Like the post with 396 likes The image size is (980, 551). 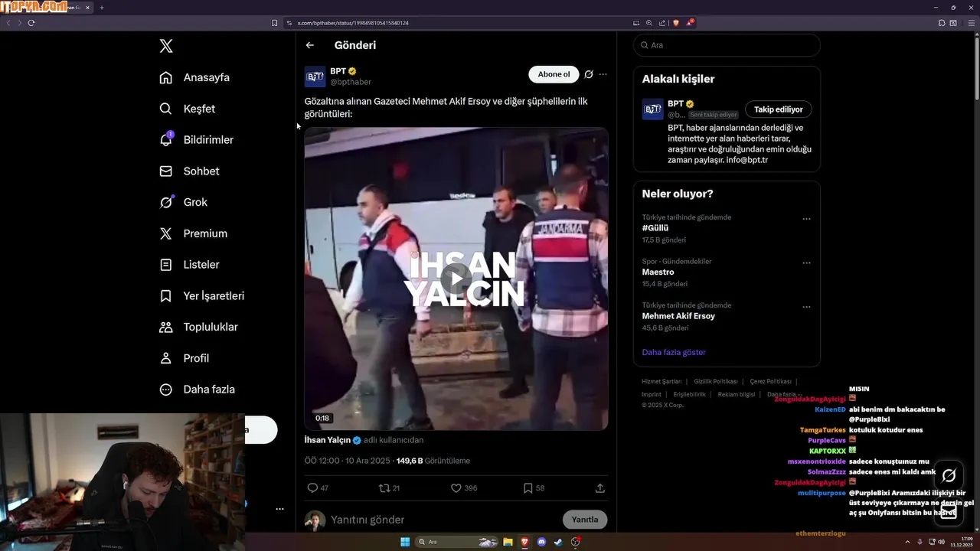click(x=464, y=487)
